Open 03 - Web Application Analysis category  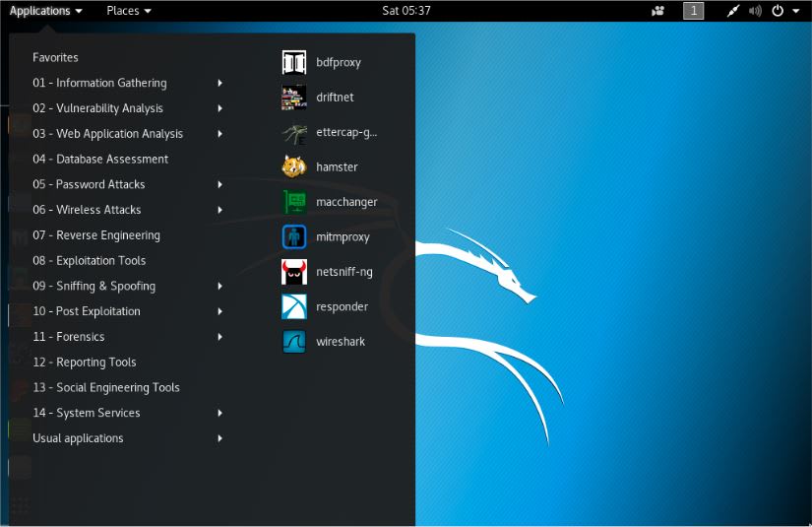[107, 134]
